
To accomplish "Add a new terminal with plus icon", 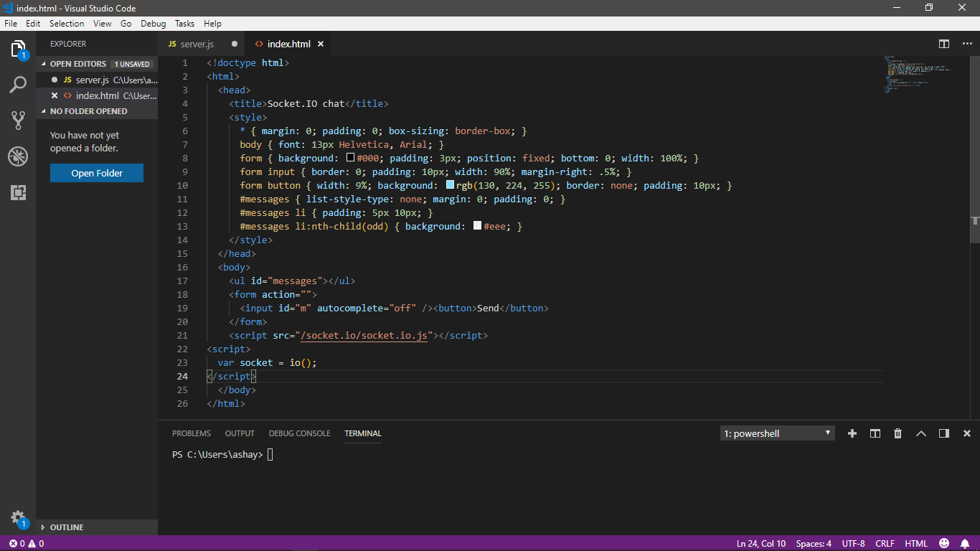I will (x=852, y=433).
